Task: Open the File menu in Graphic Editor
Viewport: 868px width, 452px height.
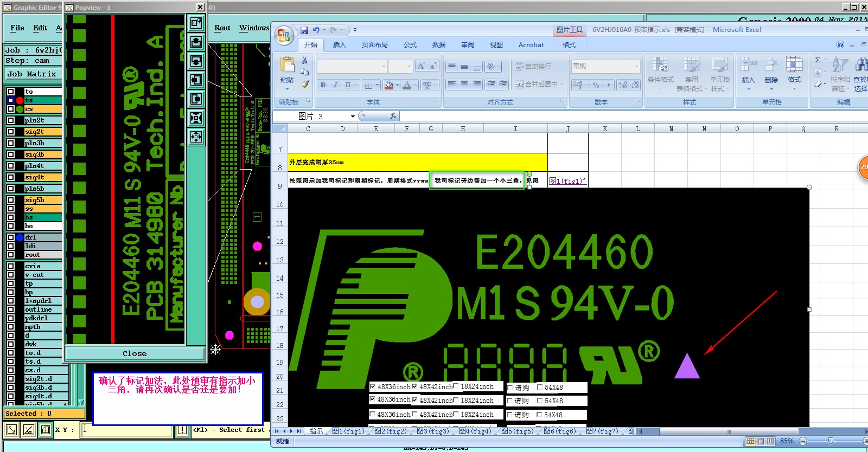Action: [x=17, y=28]
